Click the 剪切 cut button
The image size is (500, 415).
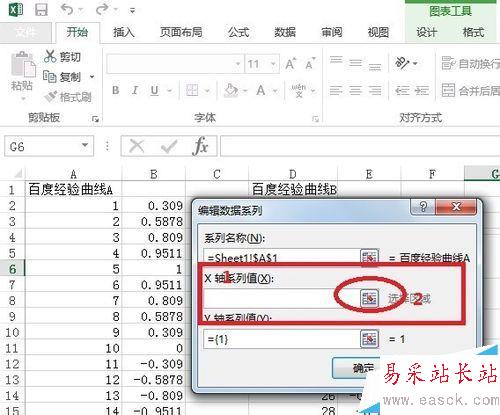click(x=62, y=57)
